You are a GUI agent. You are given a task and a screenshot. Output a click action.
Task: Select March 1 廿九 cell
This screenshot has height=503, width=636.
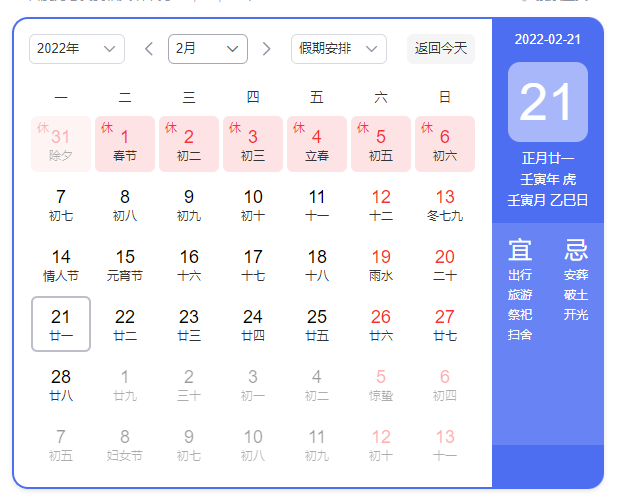pyautogui.click(x=125, y=384)
